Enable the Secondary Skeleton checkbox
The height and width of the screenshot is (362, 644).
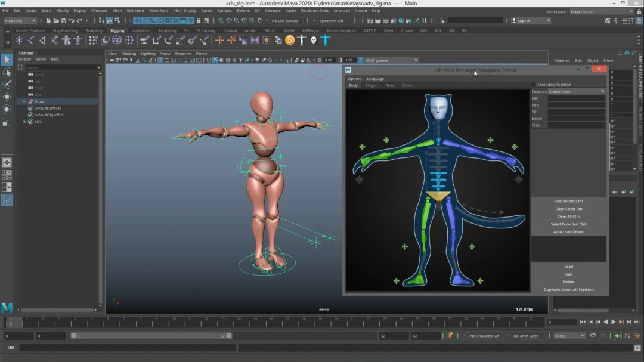[534, 85]
